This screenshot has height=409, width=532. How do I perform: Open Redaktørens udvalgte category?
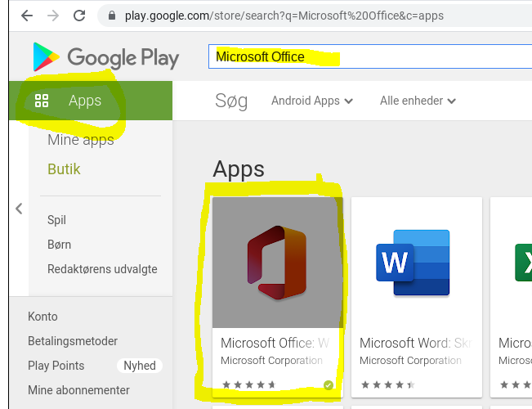click(102, 269)
